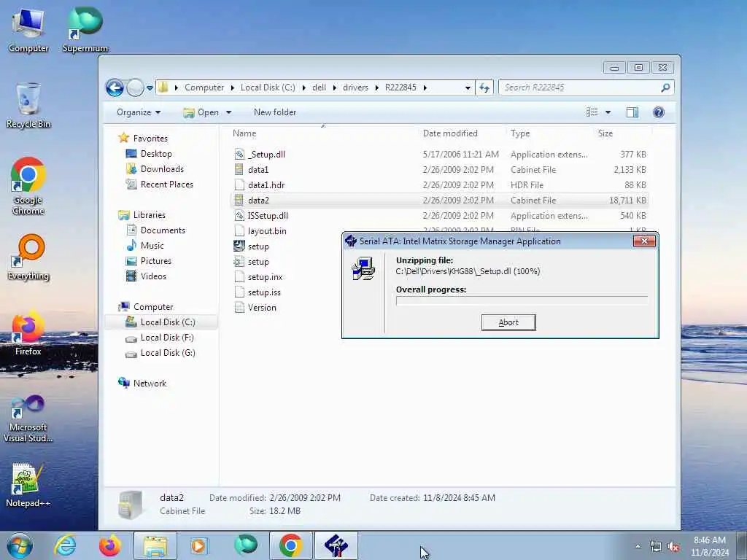This screenshot has height=560, width=747.
Task: Go back with the Explorer Back arrow
Action: [x=115, y=87]
